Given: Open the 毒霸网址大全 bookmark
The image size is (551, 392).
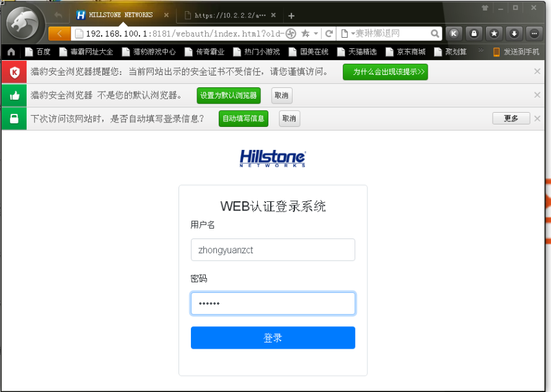Looking at the screenshot, I should pos(86,52).
